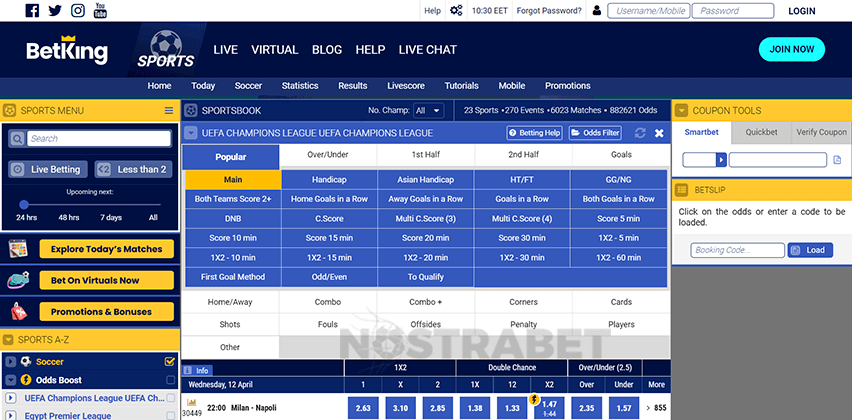
Task: Click the calendar icon beside Explore Today's Matches
Action: 18,249
